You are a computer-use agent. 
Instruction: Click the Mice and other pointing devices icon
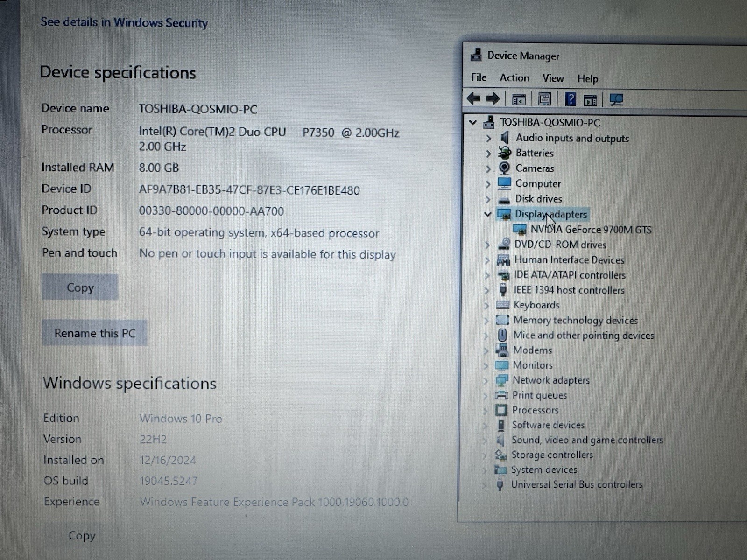pyautogui.click(x=502, y=335)
